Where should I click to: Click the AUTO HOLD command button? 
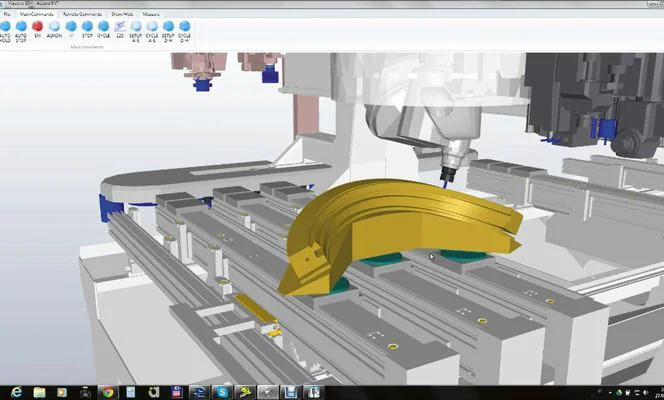pos(5,27)
